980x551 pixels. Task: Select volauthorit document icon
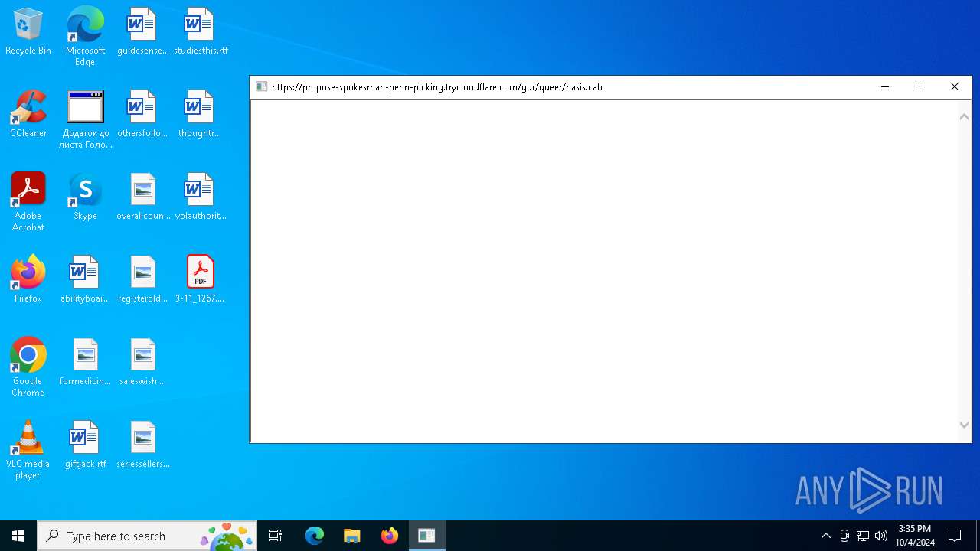pyautogui.click(x=201, y=197)
